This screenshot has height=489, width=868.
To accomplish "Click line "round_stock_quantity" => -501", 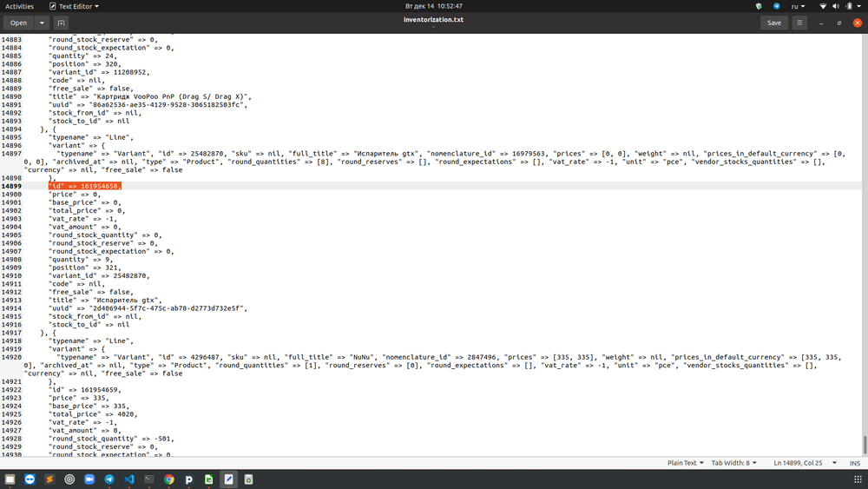I will click(111, 439).
